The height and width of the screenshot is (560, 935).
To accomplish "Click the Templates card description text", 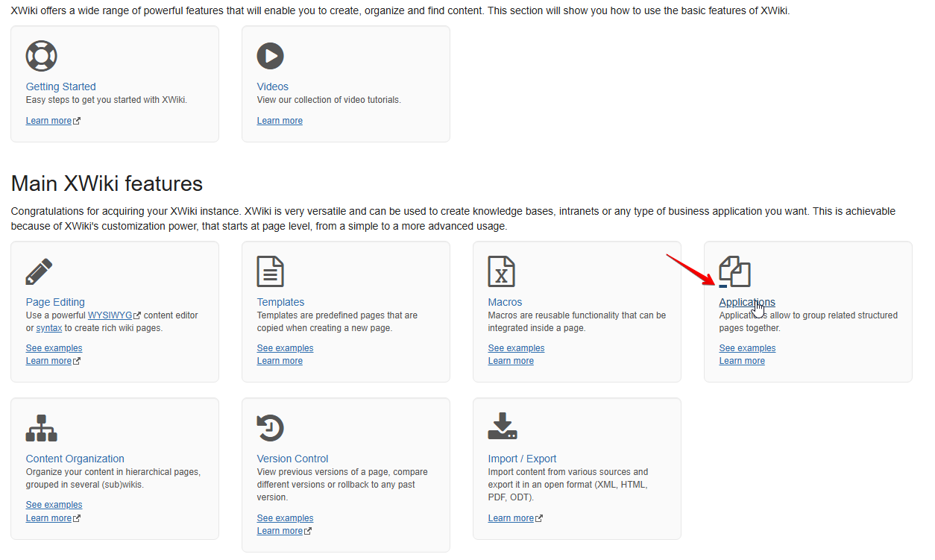I will click(337, 321).
